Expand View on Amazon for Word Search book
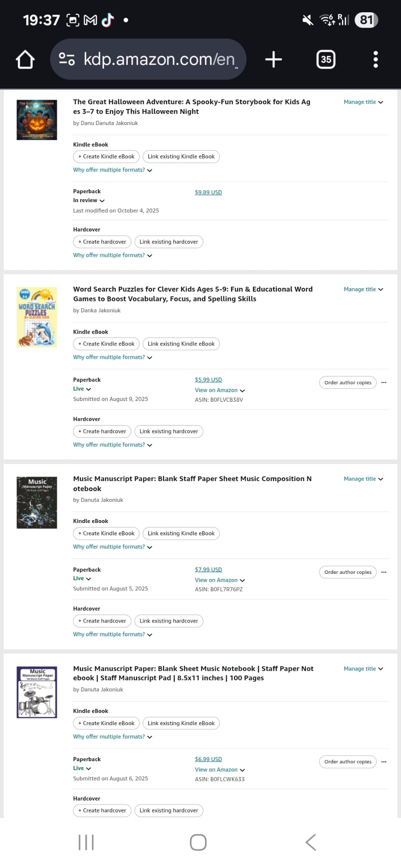Image resolution: width=401 pixels, height=868 pixels. click(x=220, y=390)
